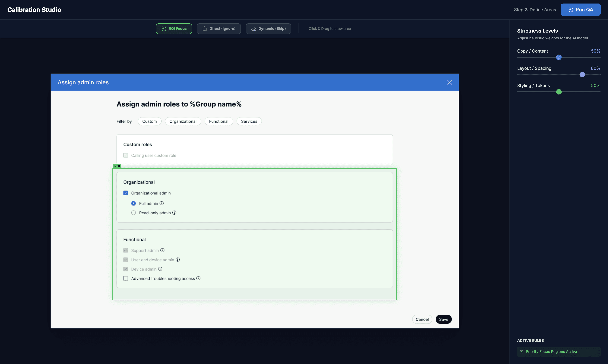Click the Device admin info icon
608x364 pixels.
[x=160, y=269]
